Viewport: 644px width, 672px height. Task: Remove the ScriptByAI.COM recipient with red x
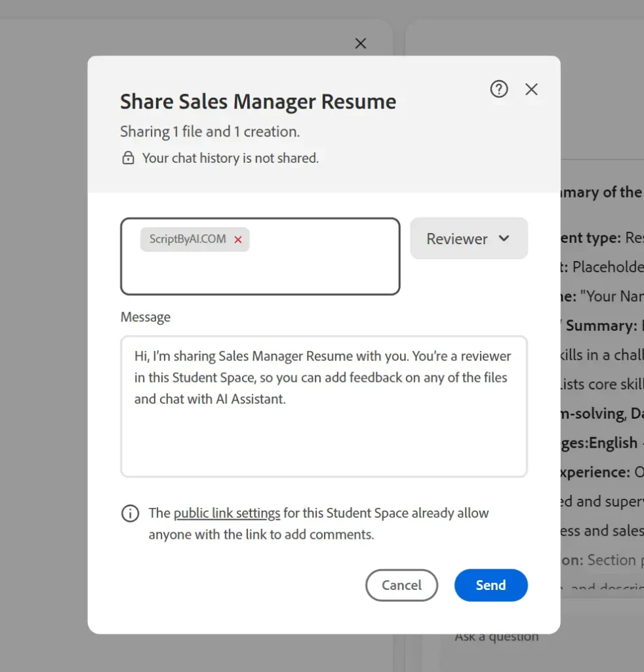pos(238,240)
